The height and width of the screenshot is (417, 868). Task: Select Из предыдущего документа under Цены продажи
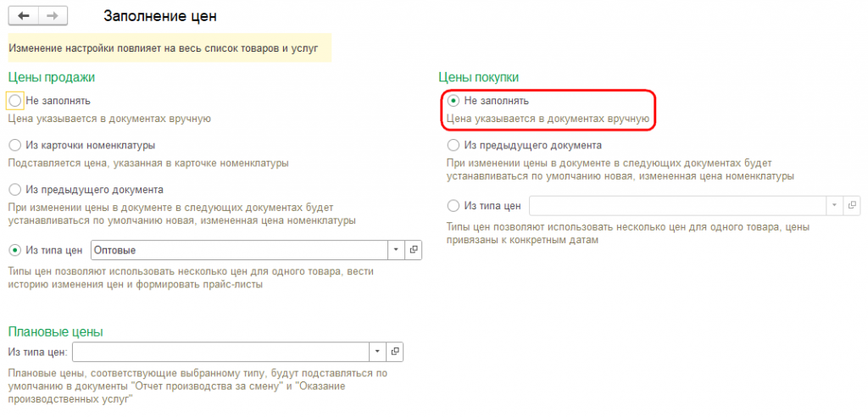click(15, 189)
